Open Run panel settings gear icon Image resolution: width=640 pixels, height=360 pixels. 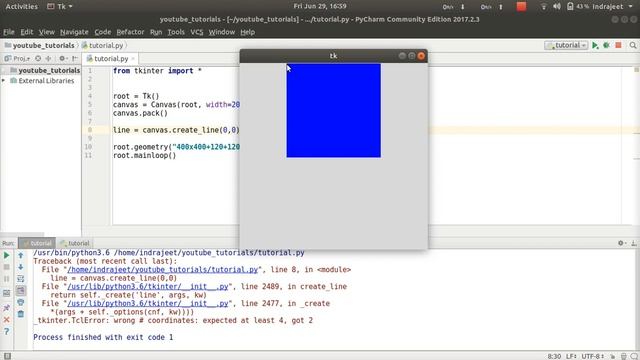click(x=621, y=243)
